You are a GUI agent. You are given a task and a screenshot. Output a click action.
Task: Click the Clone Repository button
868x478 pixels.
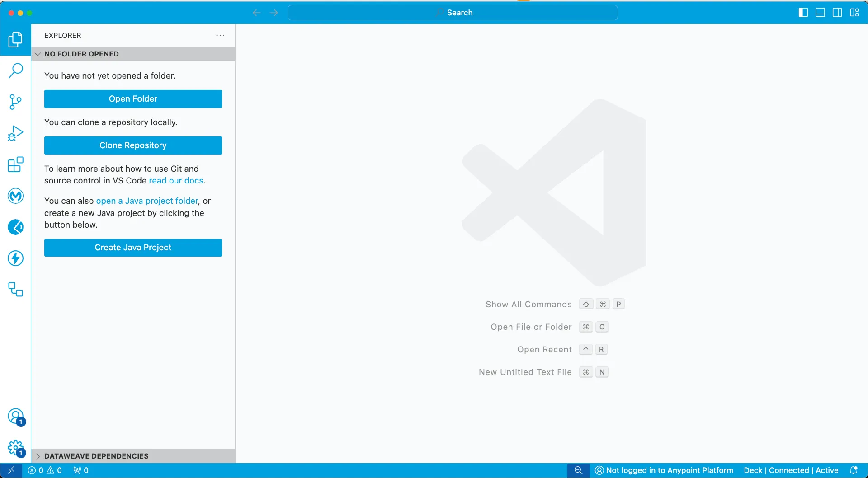point(133,145)
